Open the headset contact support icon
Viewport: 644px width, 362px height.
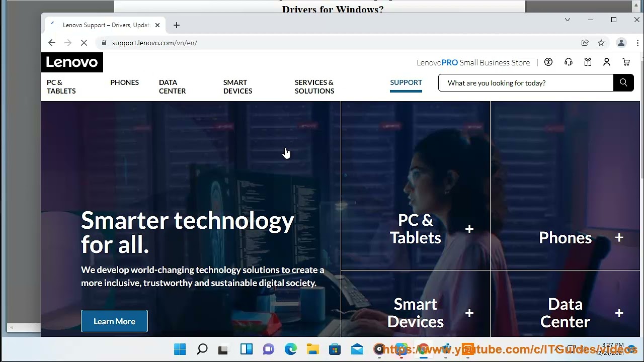569,62
